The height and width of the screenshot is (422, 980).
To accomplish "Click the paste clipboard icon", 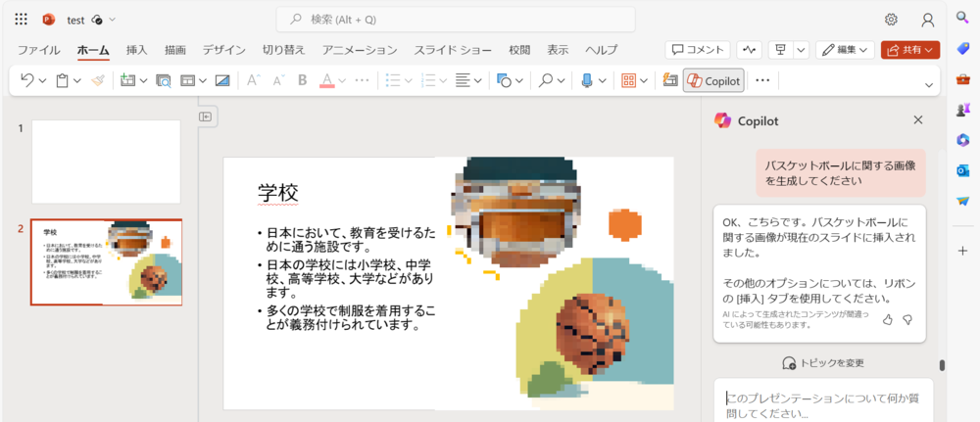I will click(62, 80).
